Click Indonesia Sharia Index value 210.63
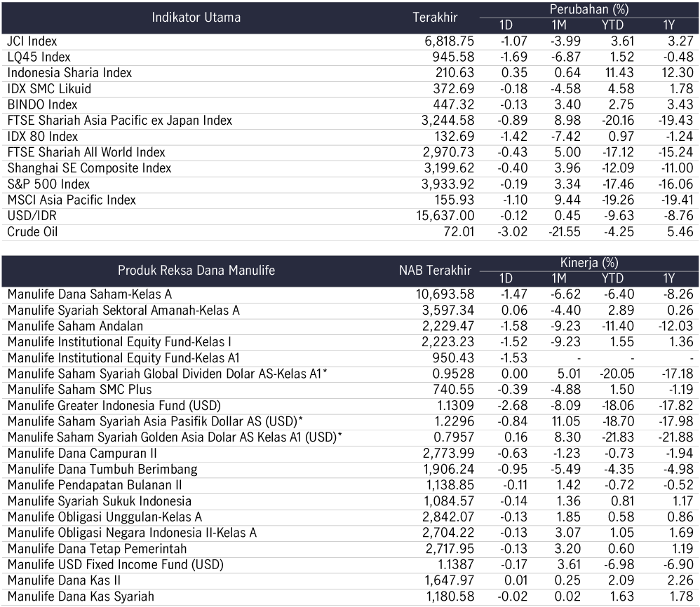Viewport: 700px width, 607px height. tap(455, 73)
